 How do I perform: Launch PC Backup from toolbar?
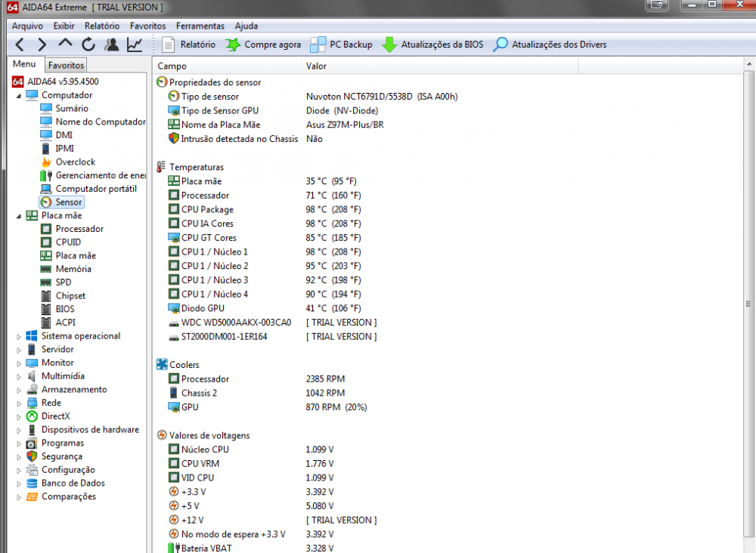tap(342, 45)
